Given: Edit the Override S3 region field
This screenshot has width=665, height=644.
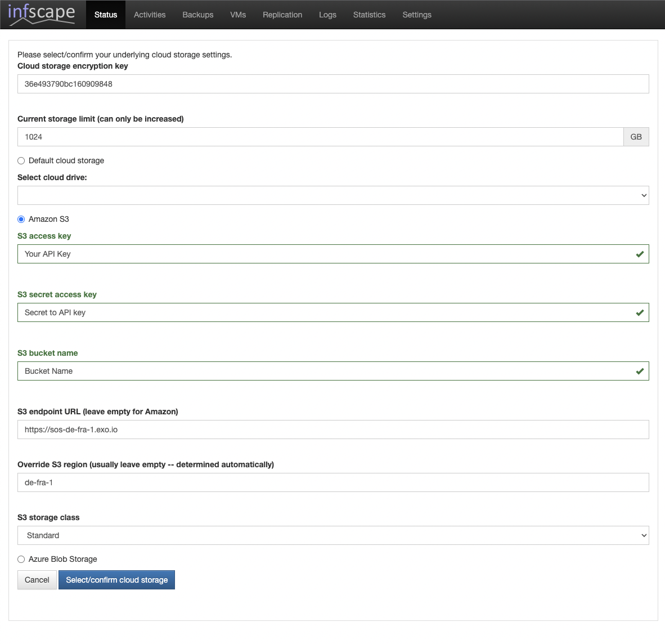Looking at the screenshot, I should pos(333,482).
